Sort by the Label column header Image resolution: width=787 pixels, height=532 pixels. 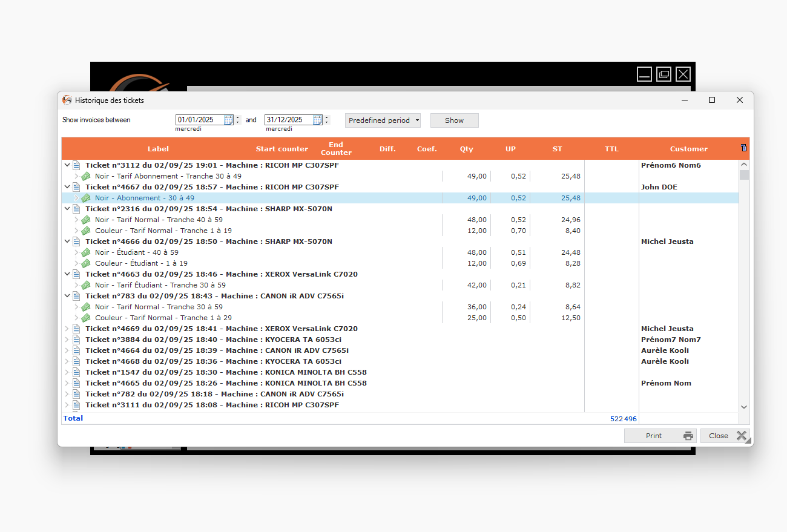pyautogui.click(x=158, y=149)
